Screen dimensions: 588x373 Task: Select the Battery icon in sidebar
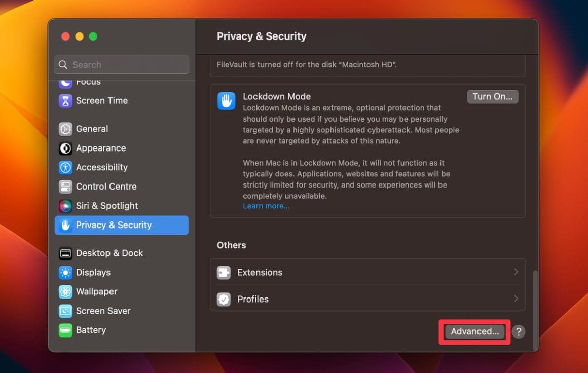coord(65,330)
